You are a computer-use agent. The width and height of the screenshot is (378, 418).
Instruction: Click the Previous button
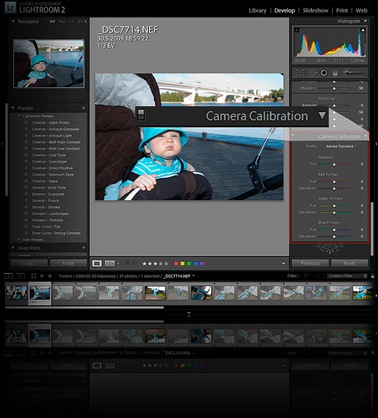[x=310, y=263]
